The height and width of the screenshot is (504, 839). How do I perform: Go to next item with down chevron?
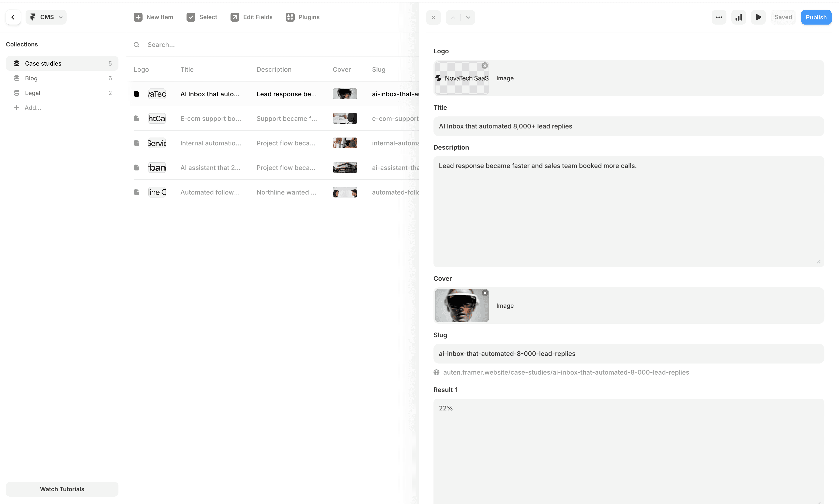(468, 17)
